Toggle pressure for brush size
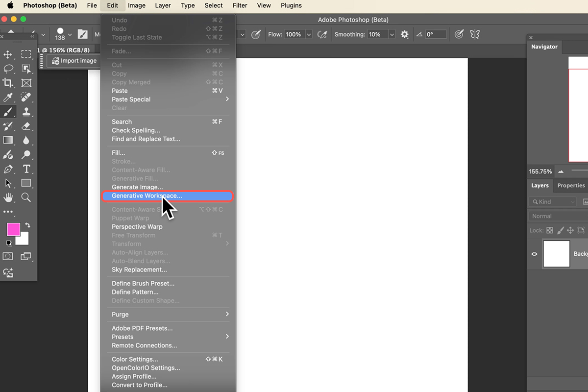Viewport: 588px width, 392px height. pyautogui.click(x=459, y=34)
